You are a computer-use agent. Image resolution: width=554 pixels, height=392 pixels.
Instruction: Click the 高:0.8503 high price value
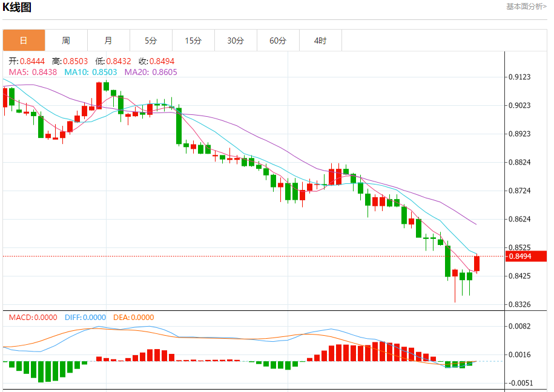coord(70,62)
